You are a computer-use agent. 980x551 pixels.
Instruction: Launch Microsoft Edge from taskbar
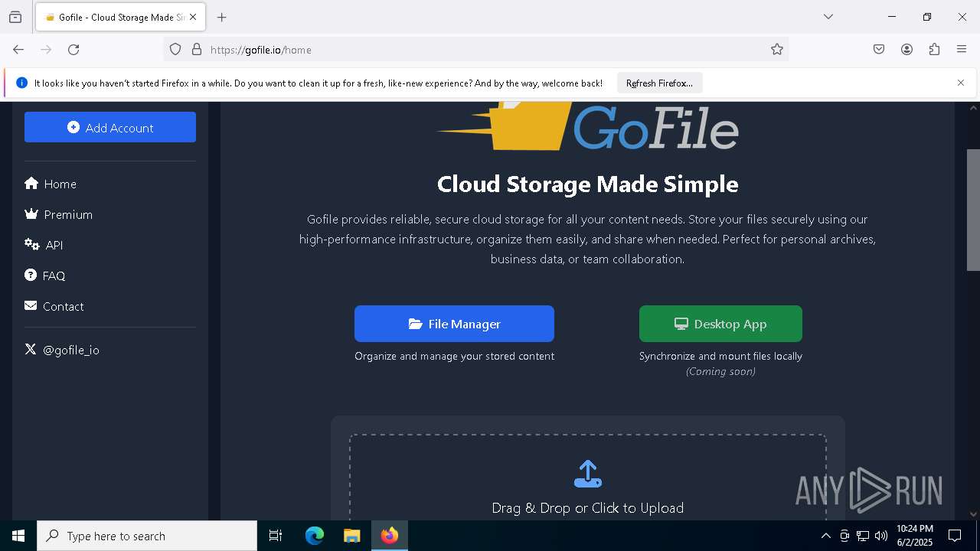(x=315, y=536)
